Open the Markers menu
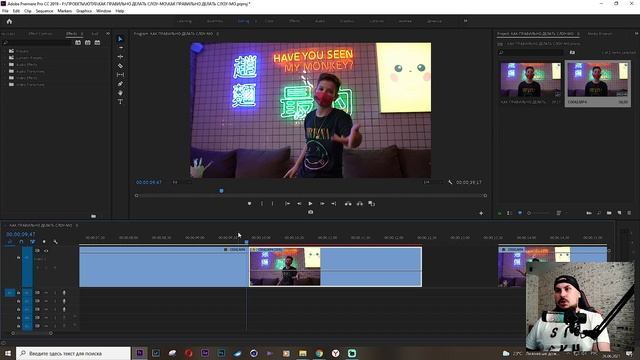Viewport: 640px width, 360px height. coord(64,11)
